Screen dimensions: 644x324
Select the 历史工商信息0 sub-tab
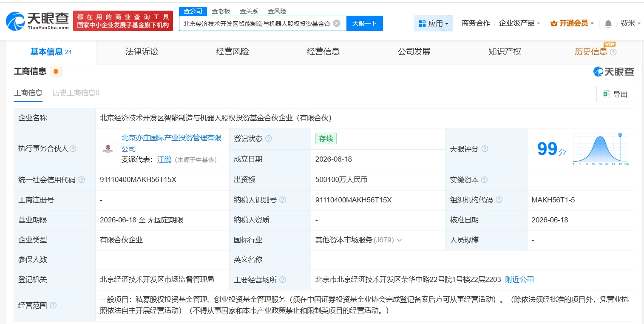pyautogui.click(x=76, y=93)
